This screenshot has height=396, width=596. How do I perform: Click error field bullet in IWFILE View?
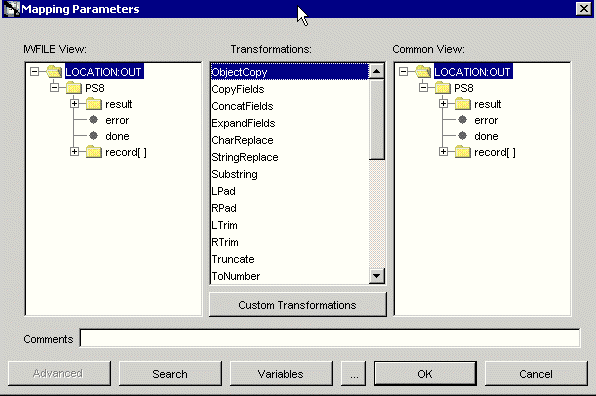tap(94, 120)
